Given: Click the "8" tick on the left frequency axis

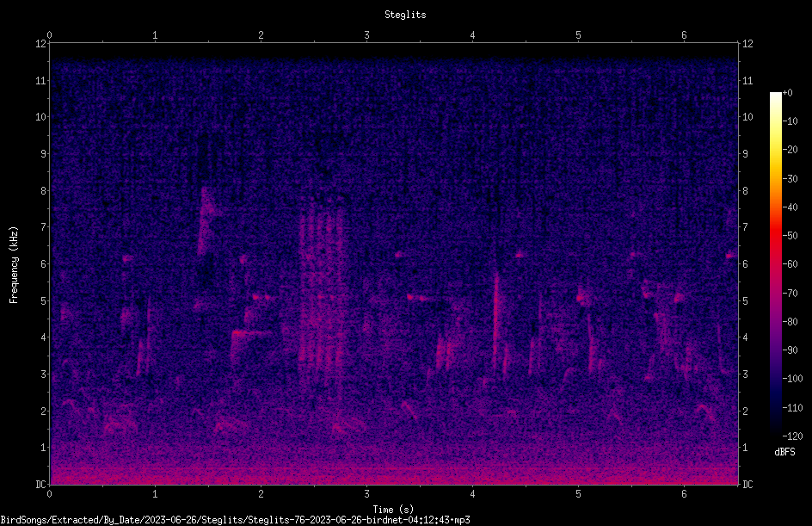Looking at the screenshot, I should pyautogui.click(x=43, y=191).
